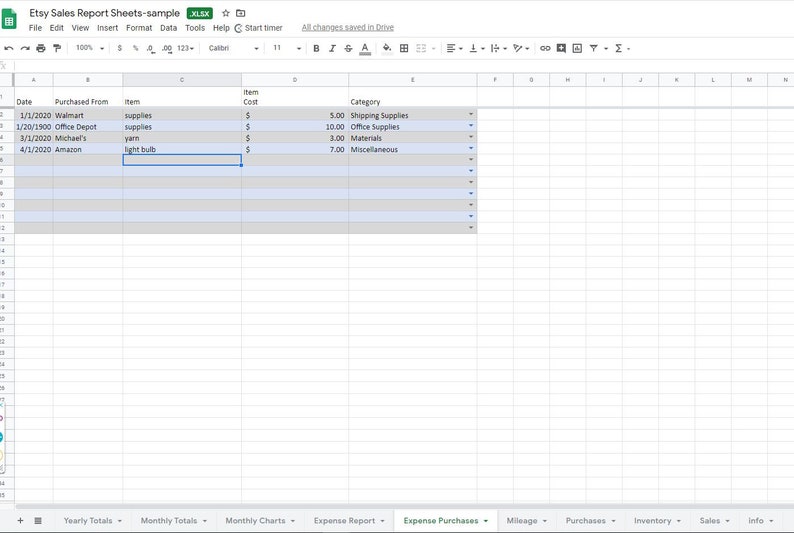Click the Redo icon
This screenshot has width=794, height=533.
25,48
